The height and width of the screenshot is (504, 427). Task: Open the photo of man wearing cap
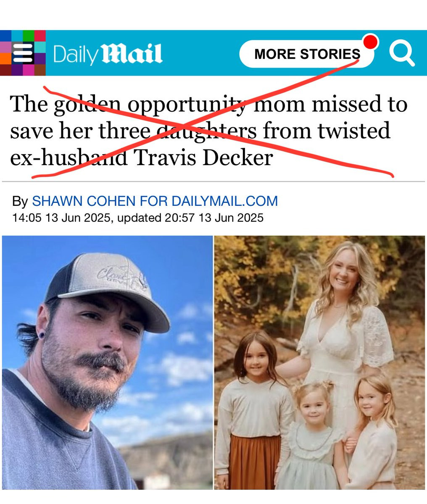click(107, 362)
